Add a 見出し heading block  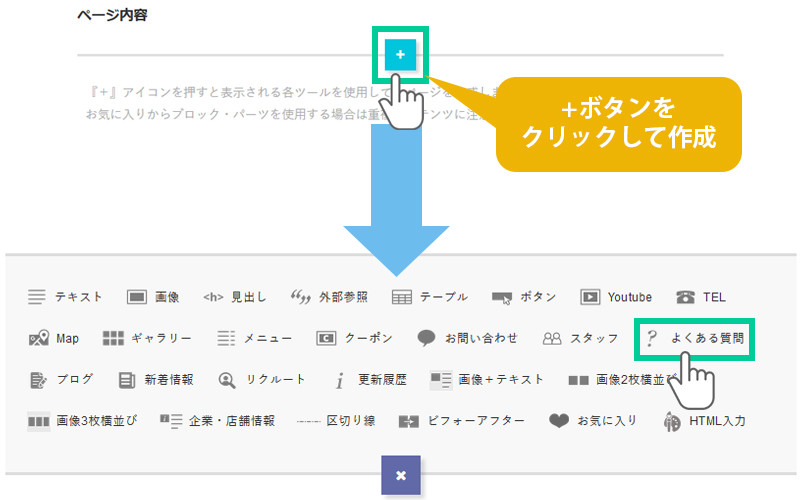click(x=235, y=297)
